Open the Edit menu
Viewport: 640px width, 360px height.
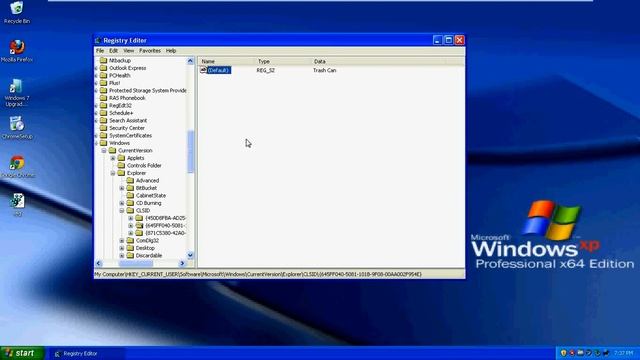click(x=113, y=51)
